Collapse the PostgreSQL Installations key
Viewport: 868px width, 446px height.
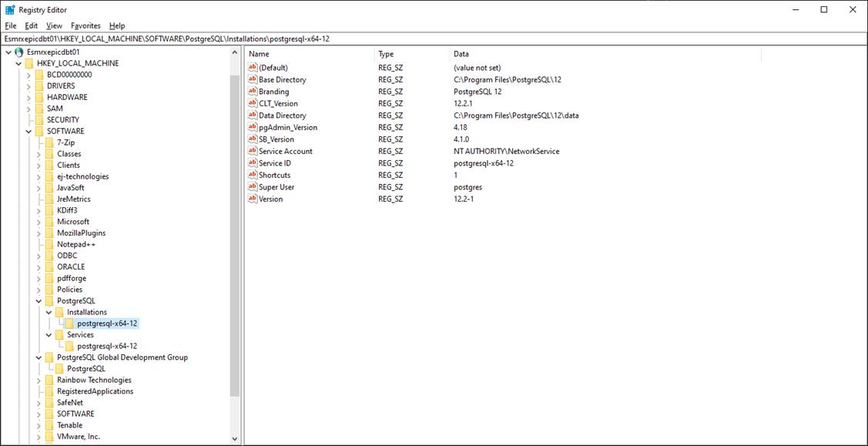49,312
